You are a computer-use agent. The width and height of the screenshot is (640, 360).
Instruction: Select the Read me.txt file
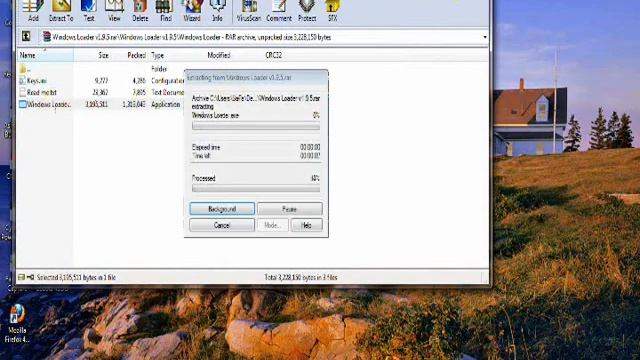tap(38, 93)
